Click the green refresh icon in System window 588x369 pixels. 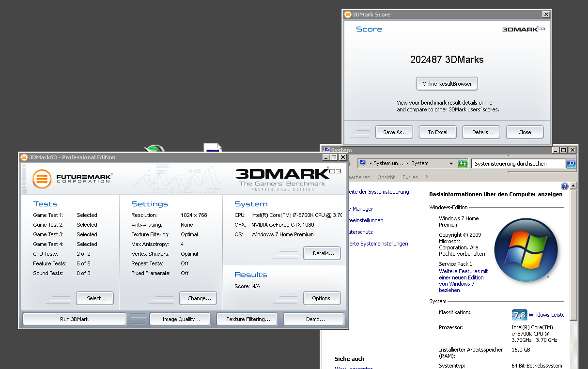(x=464, y=164)
